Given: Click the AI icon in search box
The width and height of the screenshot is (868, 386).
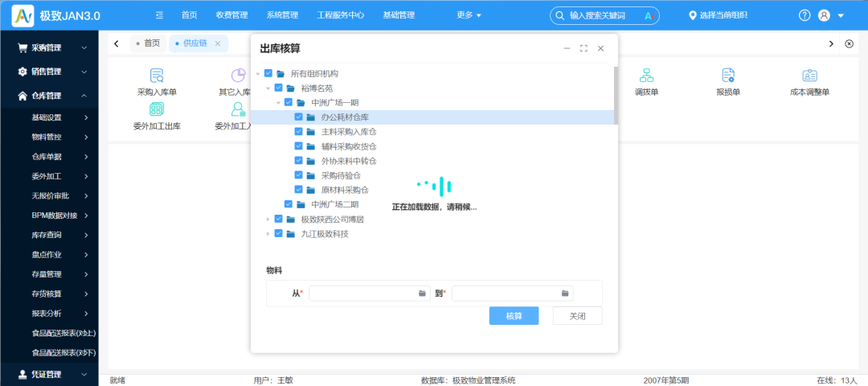Looking at the screenshot, I should (649, 15).
